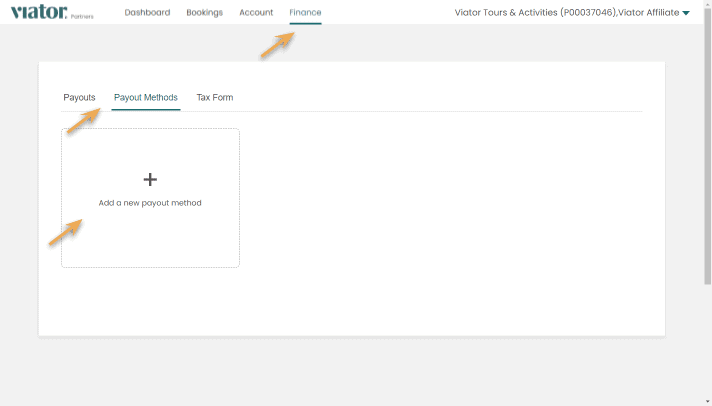Click the Viator Partners logo
This screenshot has height=406, width=712.
tap(52, 12)
